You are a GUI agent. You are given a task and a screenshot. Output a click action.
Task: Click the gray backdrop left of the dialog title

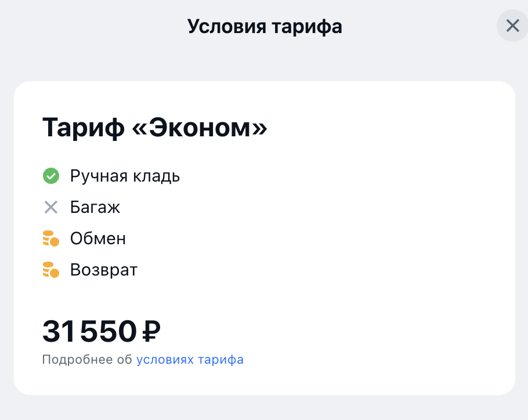(87, 26)
